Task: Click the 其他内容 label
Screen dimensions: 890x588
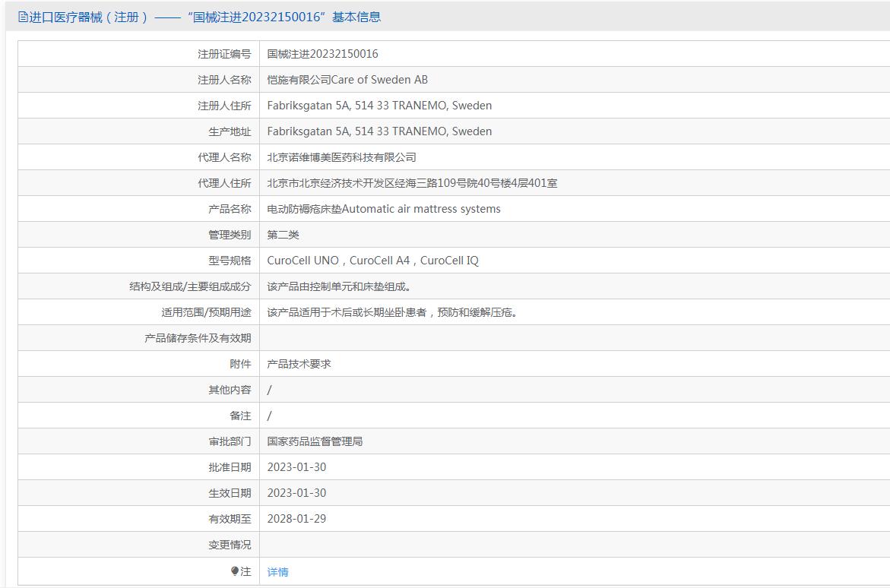Action: (x=230, y=390)
